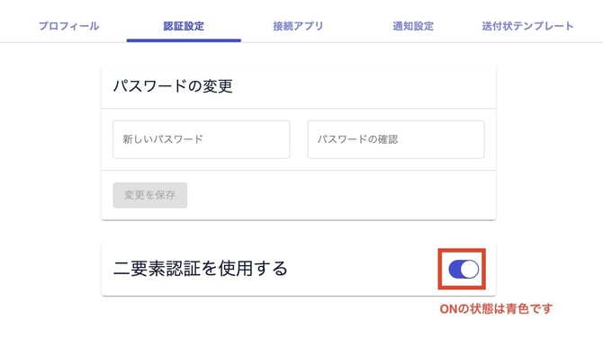The height and width of the screenshot is (364, 603).
Task: Select the 認証設定 tab
Action: pyautogui.click(x=184, y=26)
